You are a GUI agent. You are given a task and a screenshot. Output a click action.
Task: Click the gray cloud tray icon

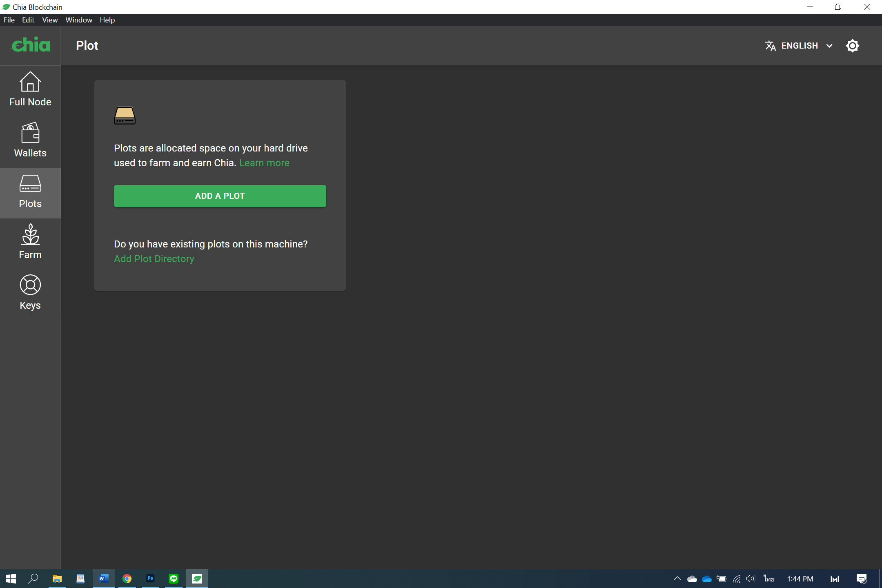click(692, 579)
